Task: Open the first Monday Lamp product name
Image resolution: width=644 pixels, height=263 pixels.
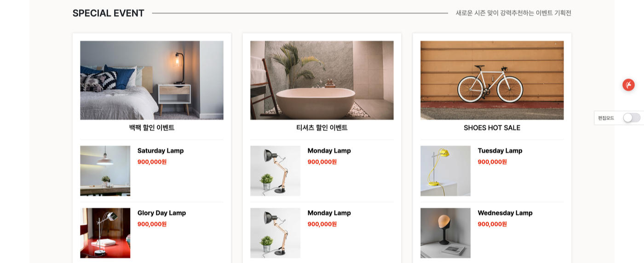Action: 329,151
